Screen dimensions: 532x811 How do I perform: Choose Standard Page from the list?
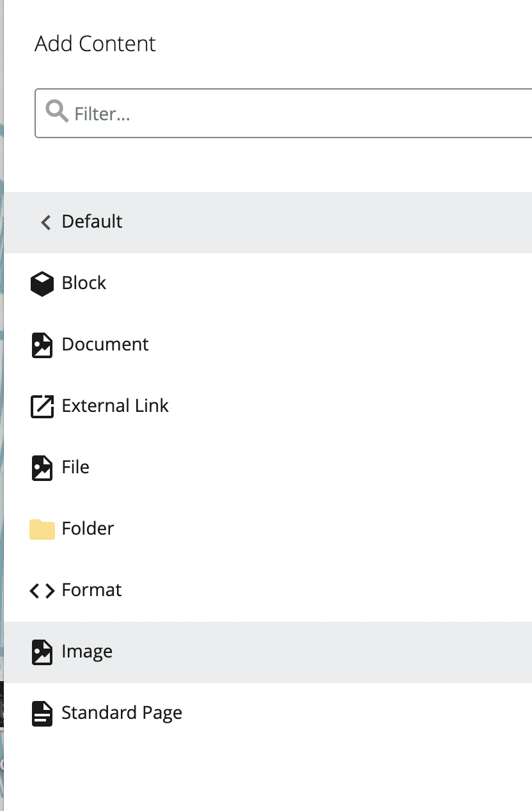(121, 713)
